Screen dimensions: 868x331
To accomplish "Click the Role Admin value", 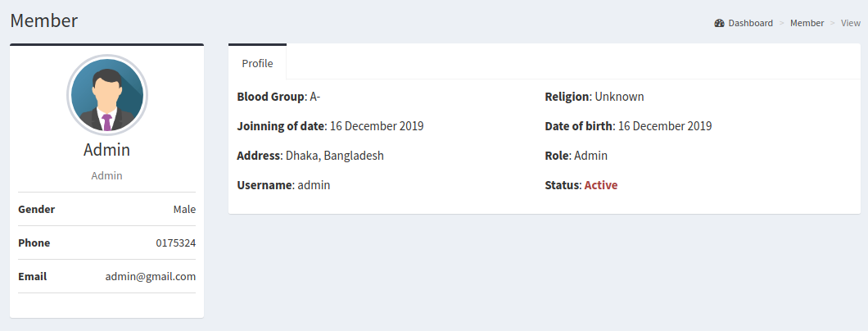I will coord(590,156).
